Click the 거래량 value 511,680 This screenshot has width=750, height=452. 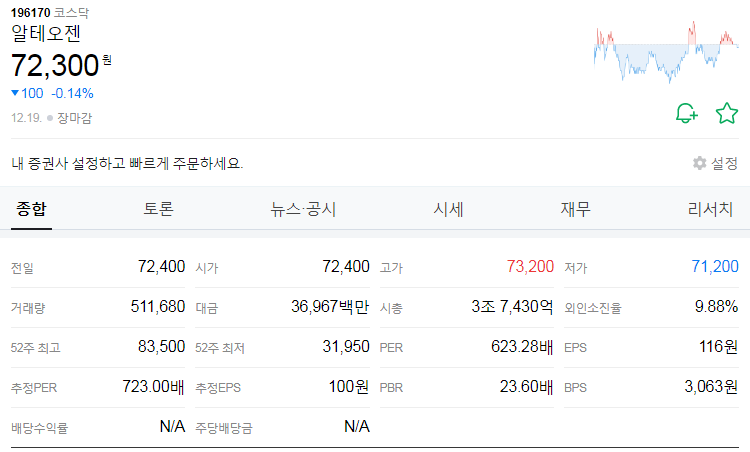click(x=158, y=306)
